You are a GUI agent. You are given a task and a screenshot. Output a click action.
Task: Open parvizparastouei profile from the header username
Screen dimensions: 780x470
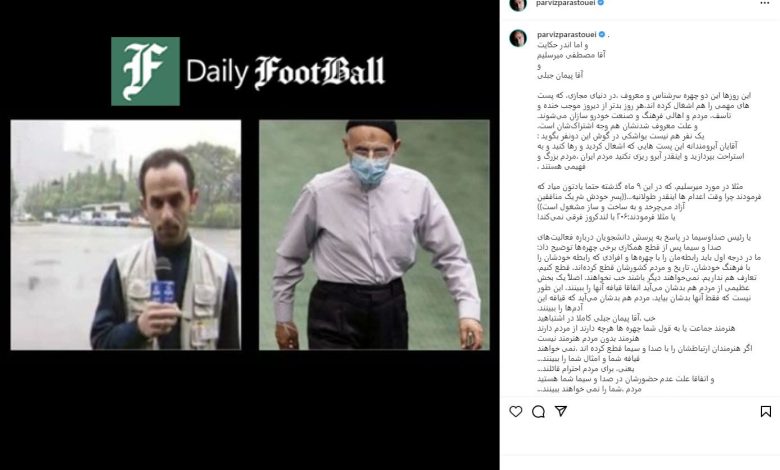pos(566,3)
